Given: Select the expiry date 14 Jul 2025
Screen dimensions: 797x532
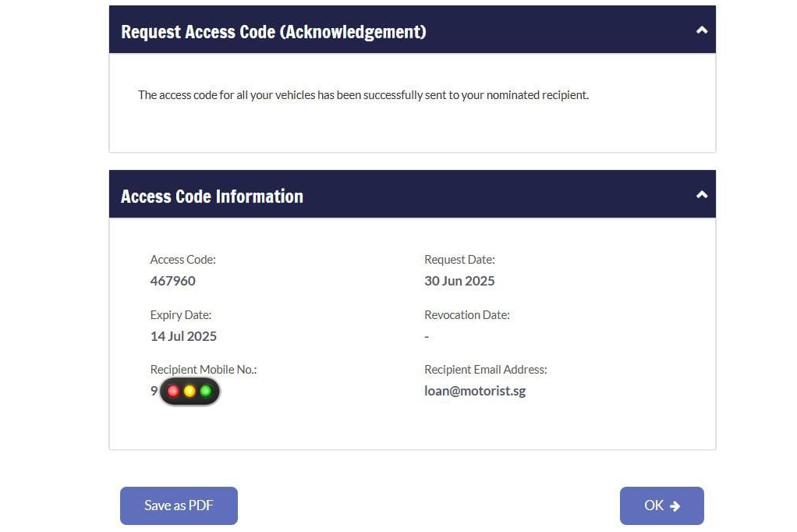Looking at the screenshot, I should tap(183, 336).
